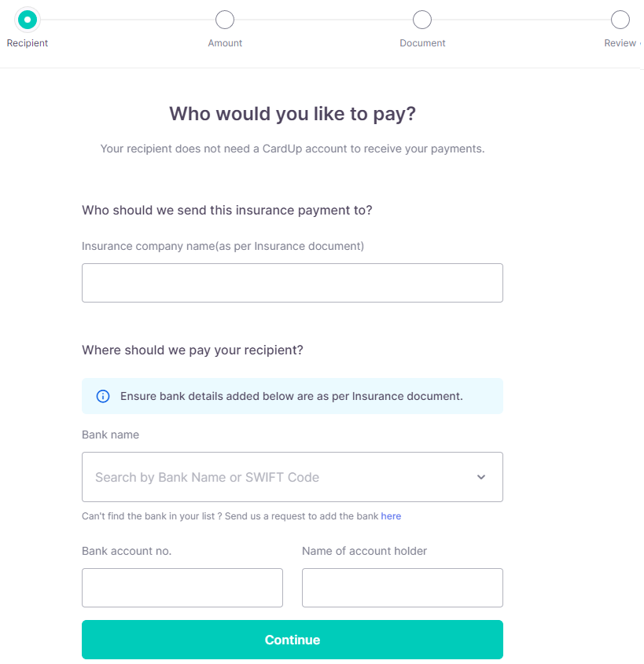
Task: Click the Amount step circle
Action: tap(225, 19)
